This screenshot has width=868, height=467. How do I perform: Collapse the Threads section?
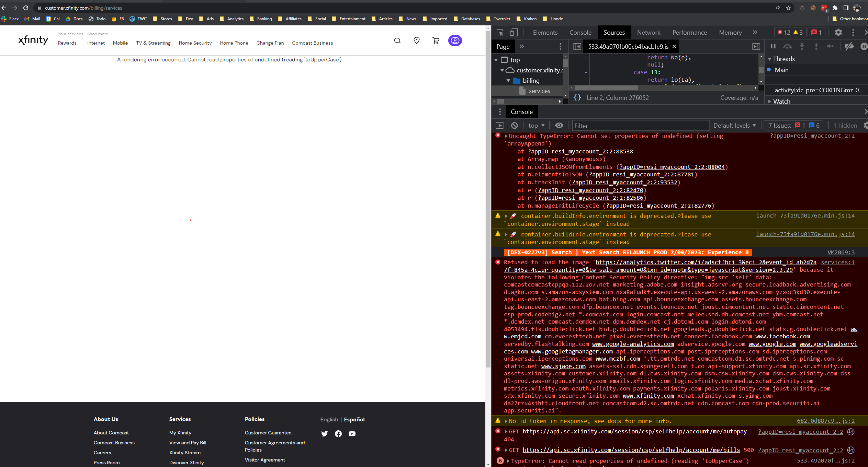(770, 59)
